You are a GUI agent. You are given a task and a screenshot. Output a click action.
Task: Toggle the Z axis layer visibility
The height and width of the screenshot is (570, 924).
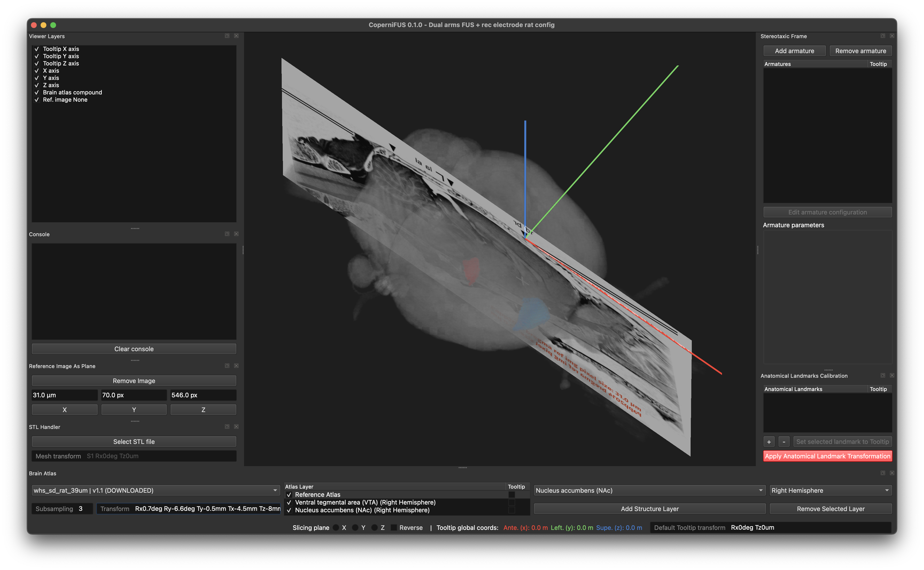pos(36,85)
